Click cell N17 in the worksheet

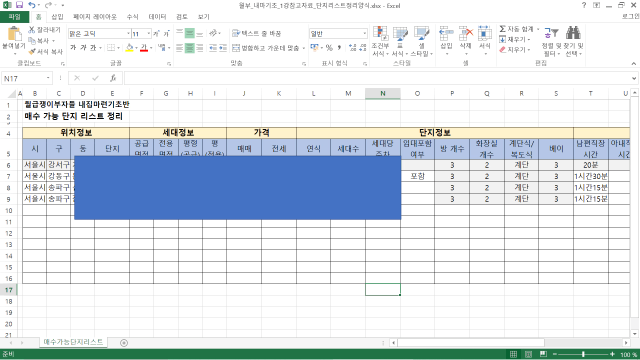[x=382, y=289]
